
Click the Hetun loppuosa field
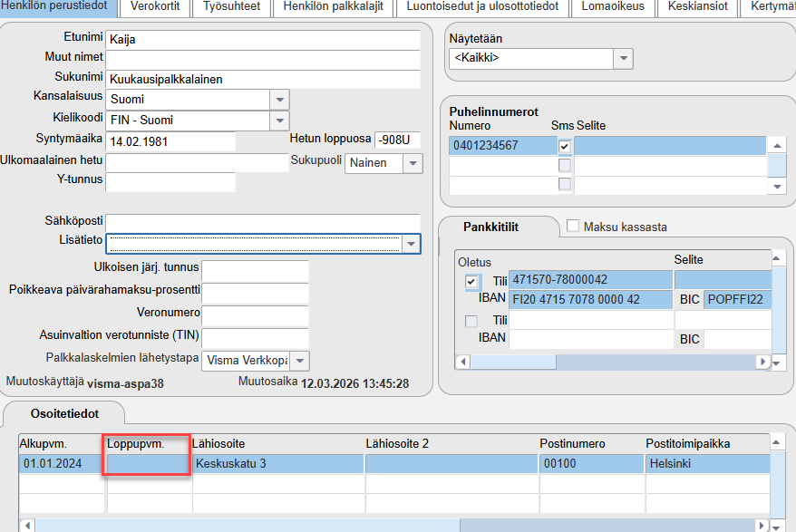(397, 140)
